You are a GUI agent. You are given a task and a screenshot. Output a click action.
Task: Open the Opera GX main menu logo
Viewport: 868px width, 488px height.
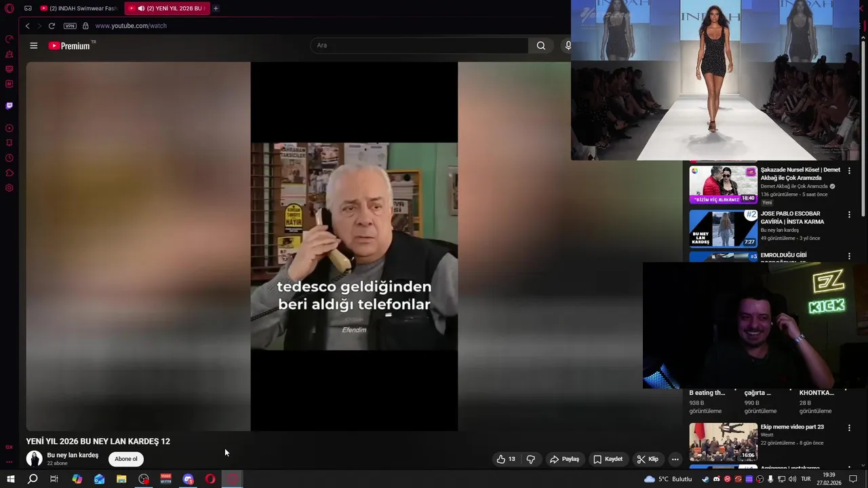pyautogui.click(x=9, y=8)
